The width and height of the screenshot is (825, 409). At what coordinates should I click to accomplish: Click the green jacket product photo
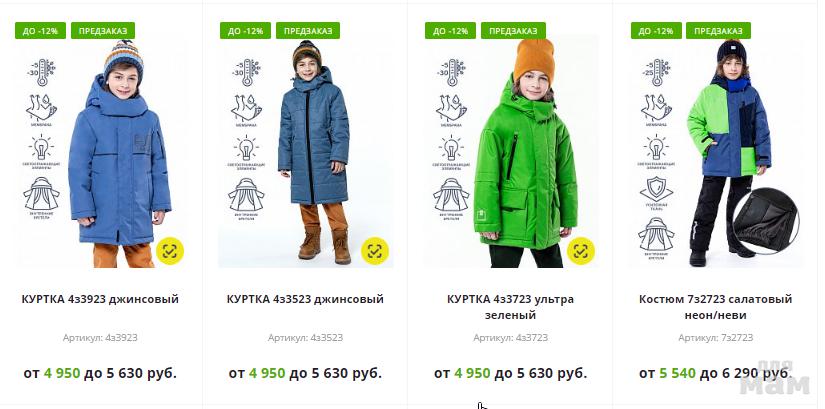coord(525,153)
